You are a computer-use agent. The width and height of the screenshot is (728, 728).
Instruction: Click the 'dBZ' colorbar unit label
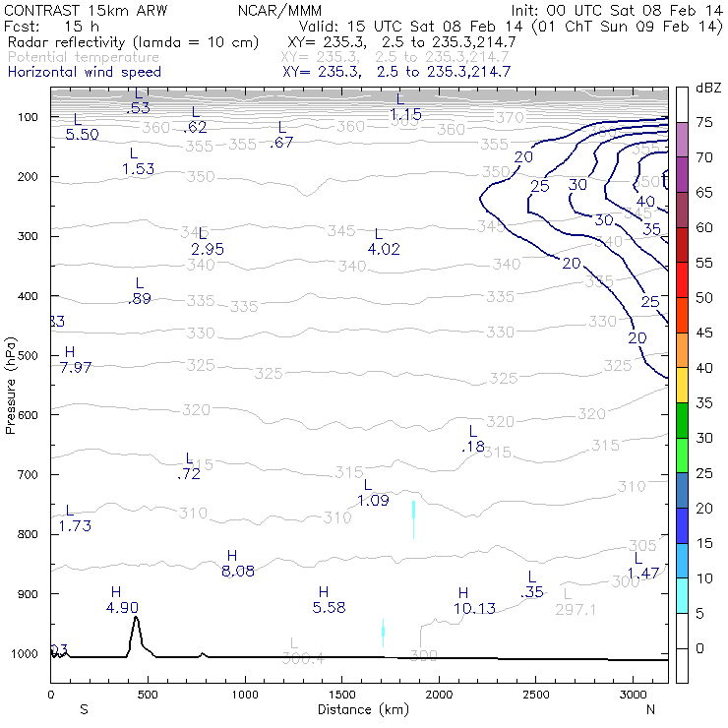(708, 89)
